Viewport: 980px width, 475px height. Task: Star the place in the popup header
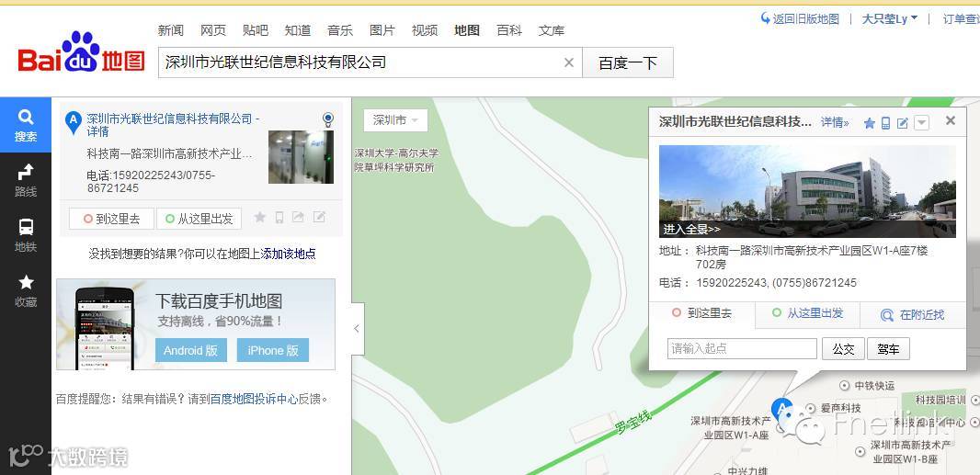click(870, 123)
